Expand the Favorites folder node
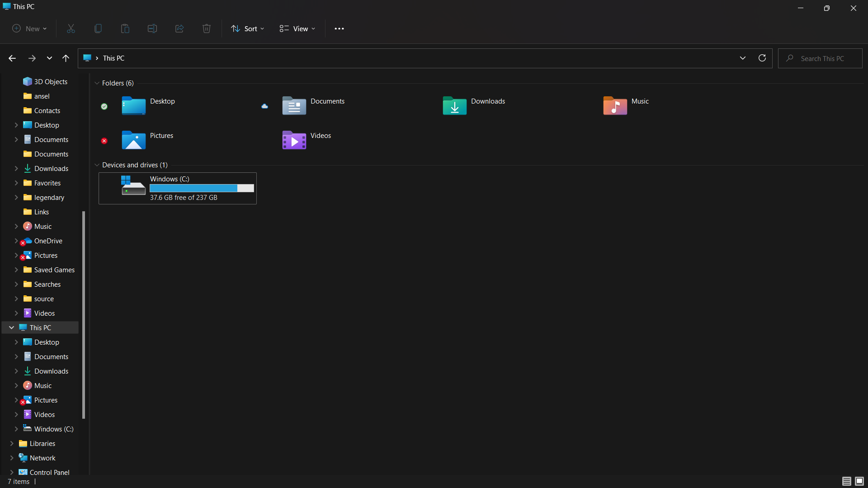The image size is (868, 488). (x=16, y=183)
